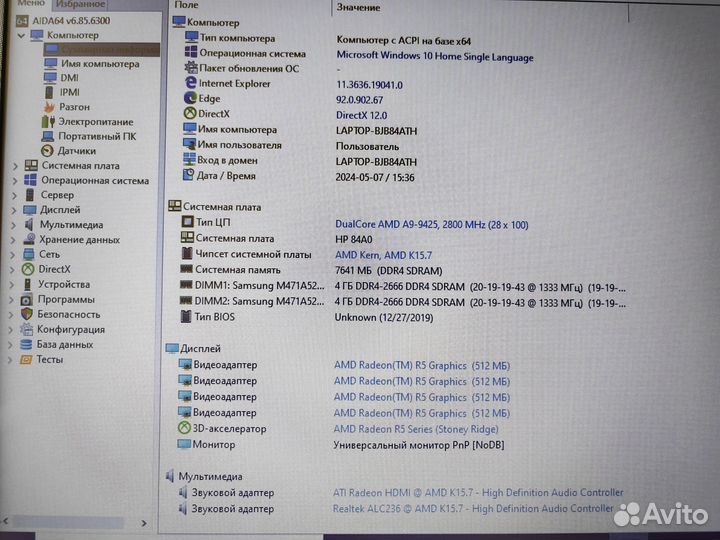Click the Значение column header
720x540 pixels.
358,7
